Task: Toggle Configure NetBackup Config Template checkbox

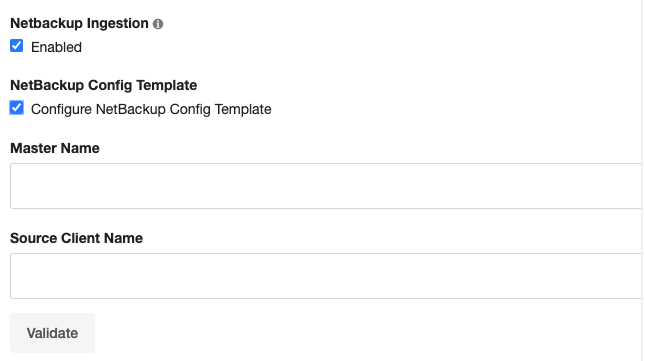Action: [16, 108]
